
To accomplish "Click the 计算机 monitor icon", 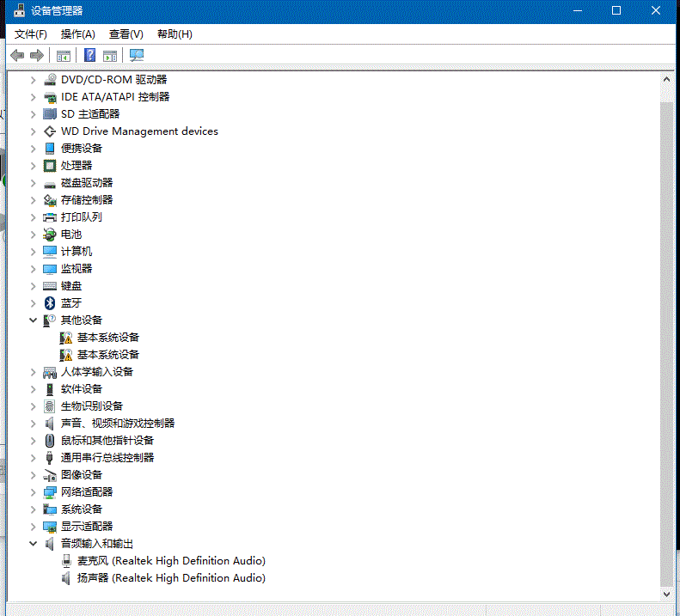I will tap(50, 252).
